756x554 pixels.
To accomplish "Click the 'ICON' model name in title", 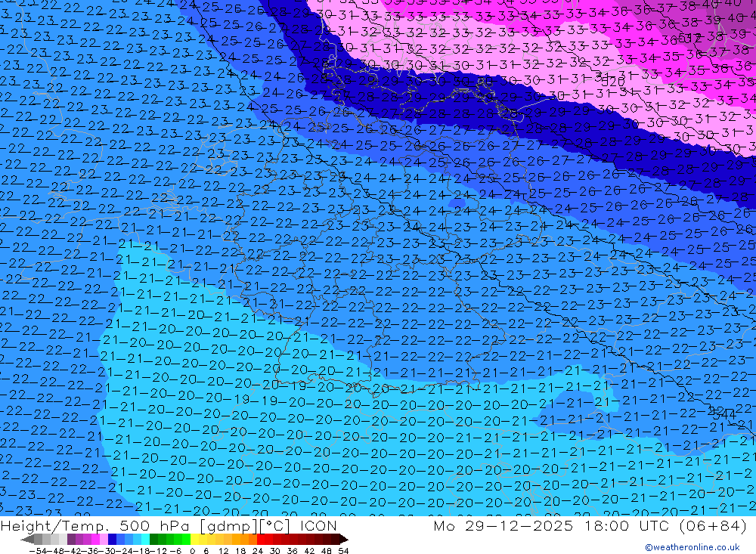I will [318, 525].
